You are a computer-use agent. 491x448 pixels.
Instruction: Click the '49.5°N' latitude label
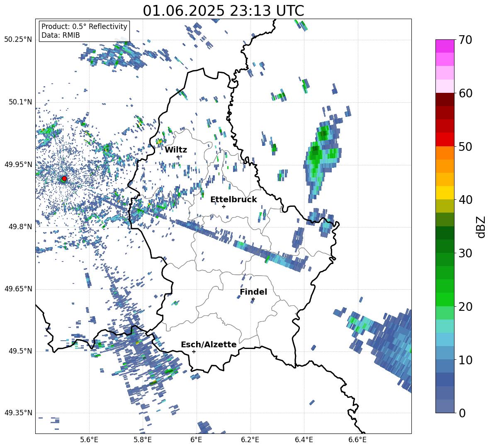pyautogui.click(x=20, y=351)
